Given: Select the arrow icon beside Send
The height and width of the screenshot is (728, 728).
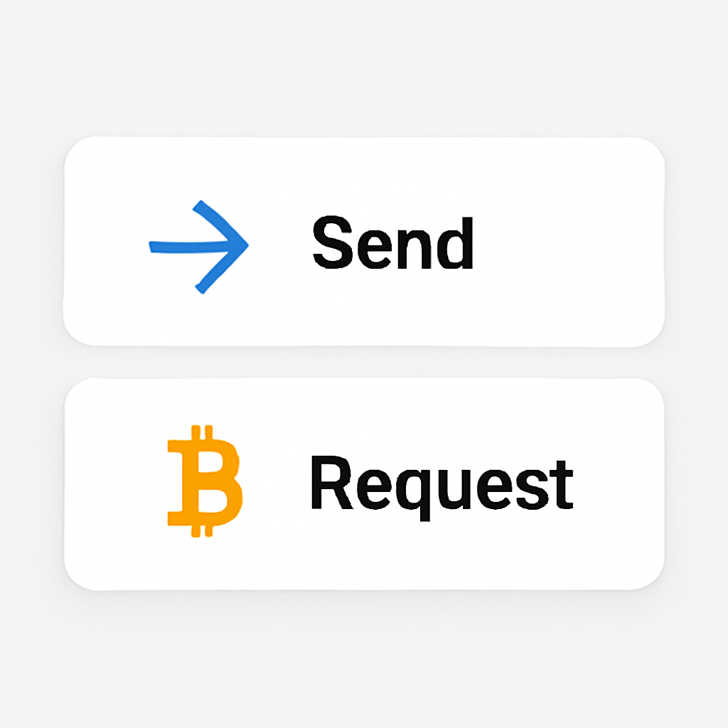Looking at the screenshot, I should point(199,247).
